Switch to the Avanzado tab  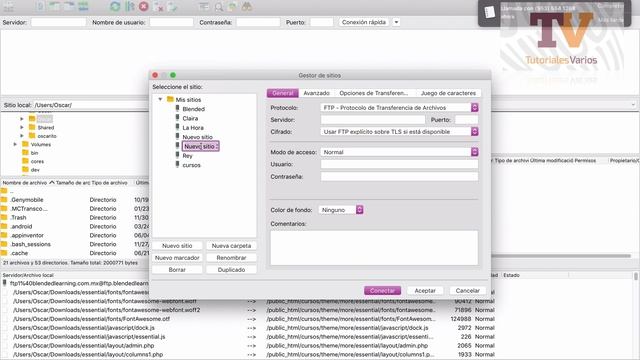(x=316, y=93)
